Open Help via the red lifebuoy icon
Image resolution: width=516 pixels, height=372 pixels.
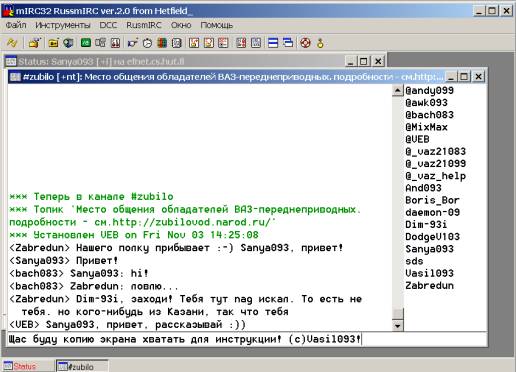[305, 43]
